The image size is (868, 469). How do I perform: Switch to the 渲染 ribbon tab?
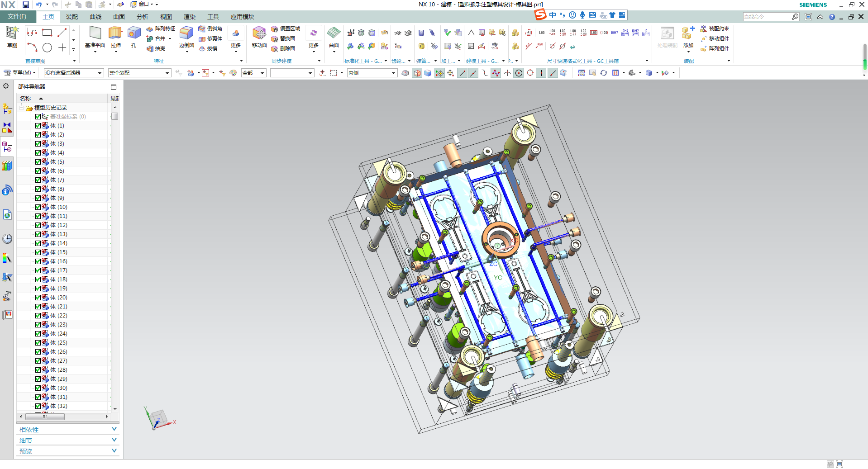tap(190, 17)
